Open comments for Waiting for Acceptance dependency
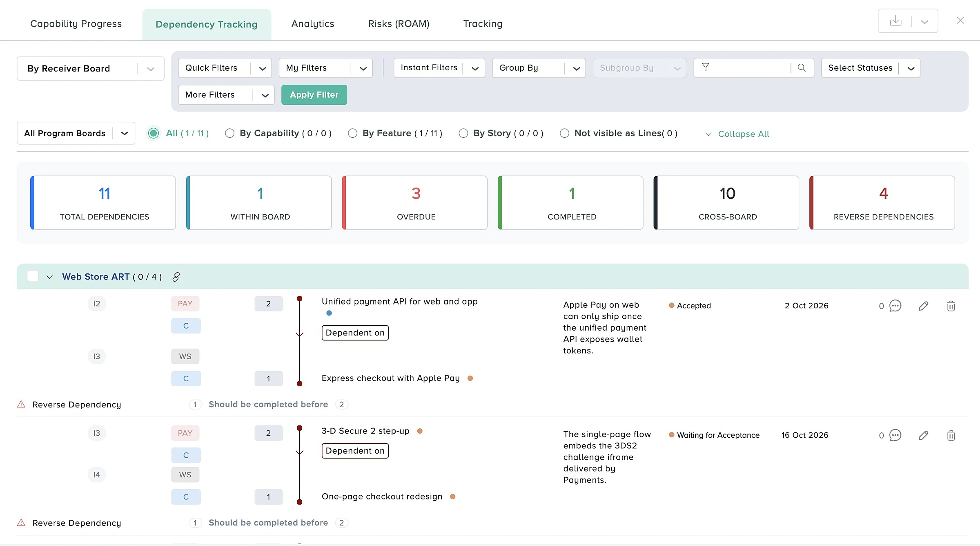 coord(895,435)
